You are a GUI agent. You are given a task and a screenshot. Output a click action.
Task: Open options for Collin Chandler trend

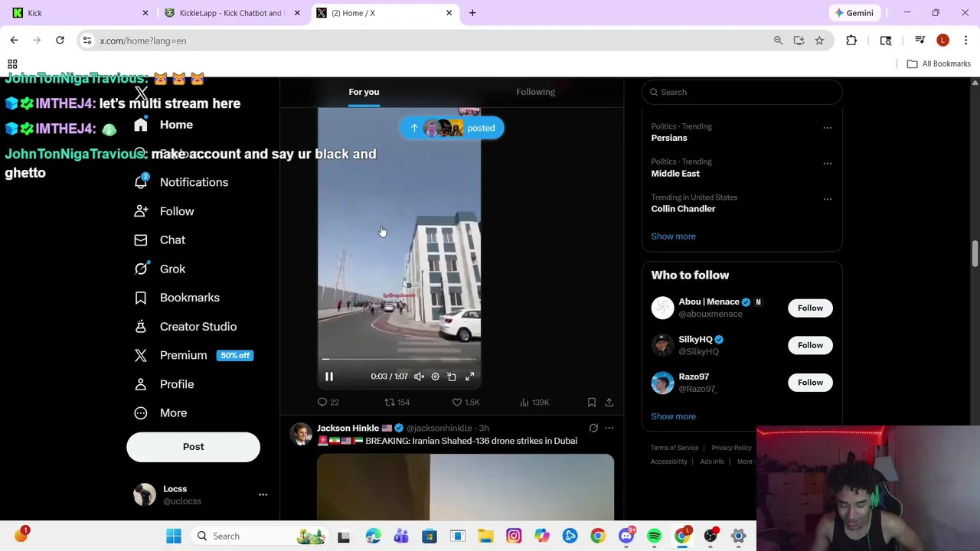tap(828, 199)
